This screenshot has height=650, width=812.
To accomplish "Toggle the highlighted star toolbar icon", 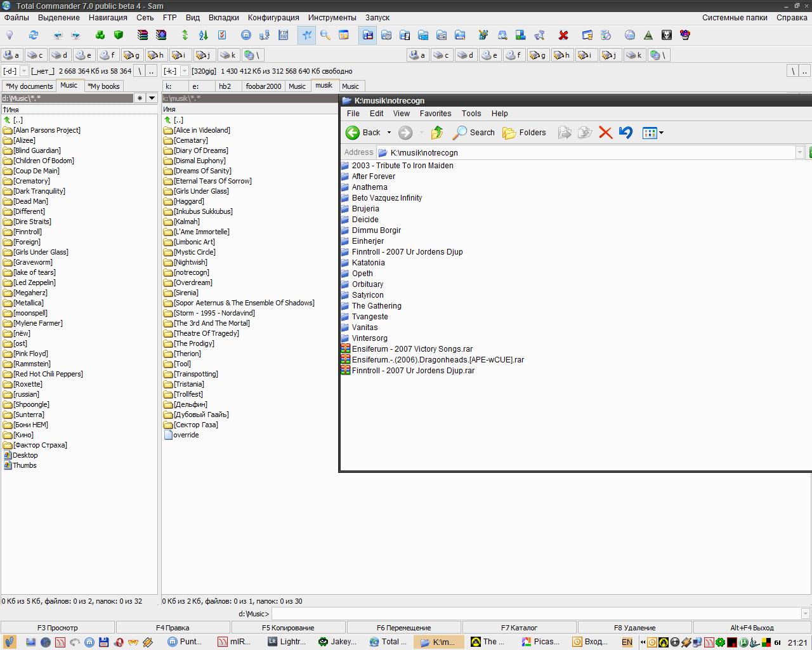I will (307, 35).
